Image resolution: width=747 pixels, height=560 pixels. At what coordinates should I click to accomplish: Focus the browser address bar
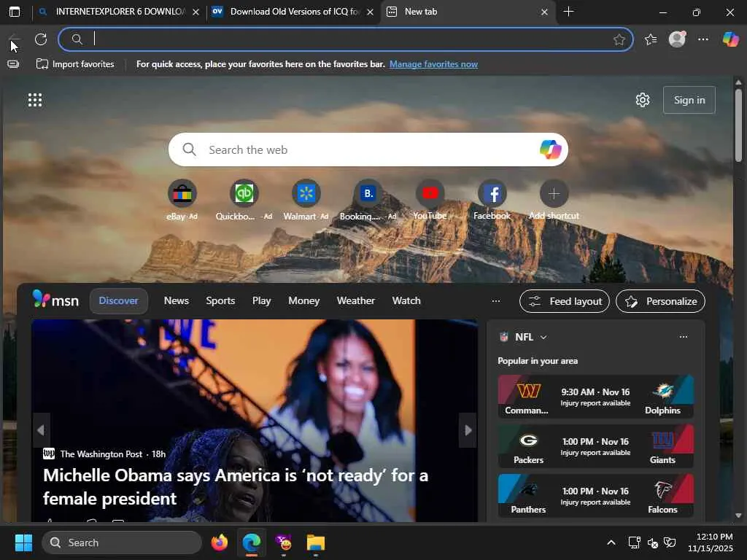click(x=346, y=39)
